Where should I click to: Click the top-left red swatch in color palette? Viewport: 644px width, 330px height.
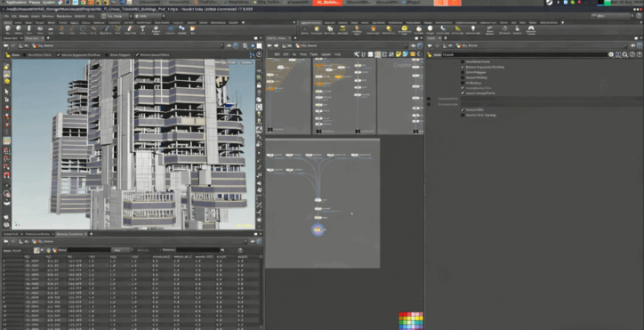(401, 314)
